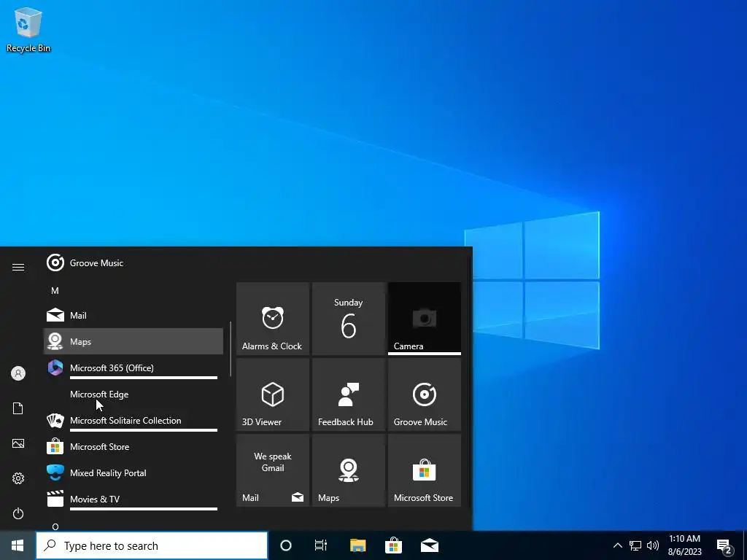747x560 pixels.
Task: Open the Camera tile
Action: click(425, 319)
